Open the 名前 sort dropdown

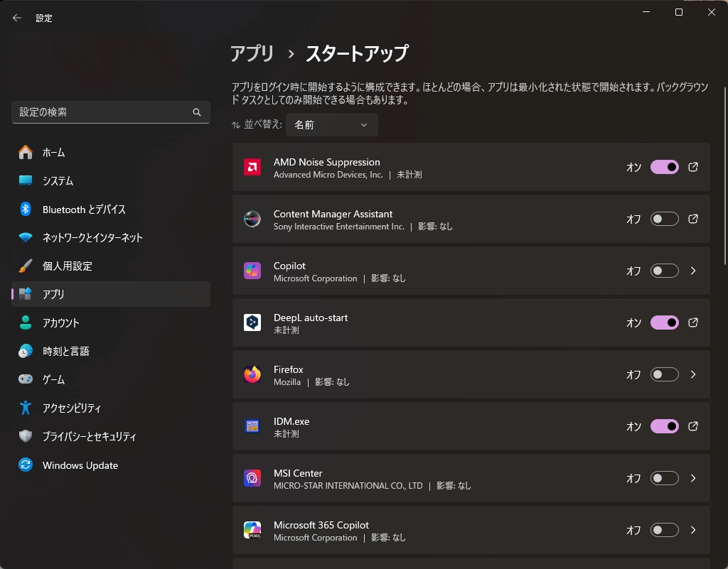tap(331, 125)
